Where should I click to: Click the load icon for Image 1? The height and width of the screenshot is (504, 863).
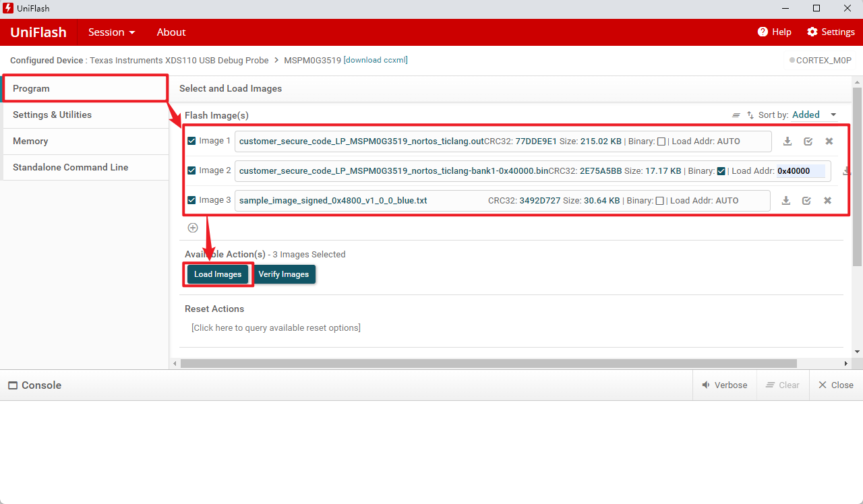[x=787, y=141]
